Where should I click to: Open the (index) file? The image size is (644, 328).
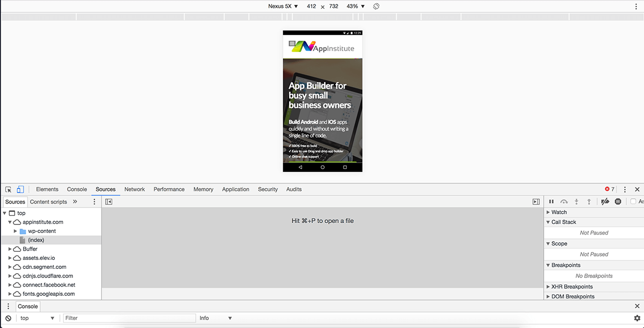36,240
